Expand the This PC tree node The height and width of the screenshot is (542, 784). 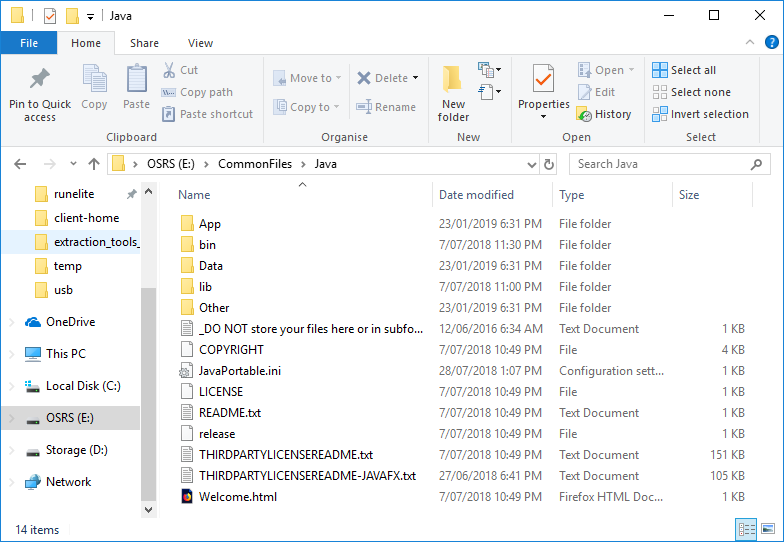tap(12, 354)
